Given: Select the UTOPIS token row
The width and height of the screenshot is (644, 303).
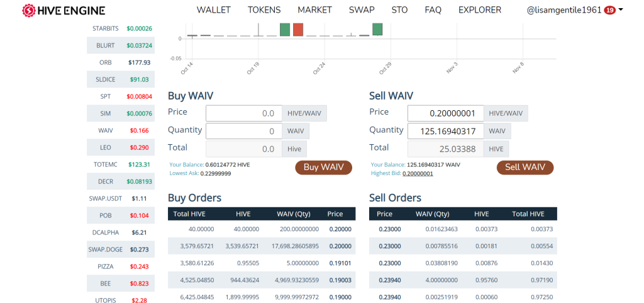Looking at the screenshot, I should coord(121,299).
